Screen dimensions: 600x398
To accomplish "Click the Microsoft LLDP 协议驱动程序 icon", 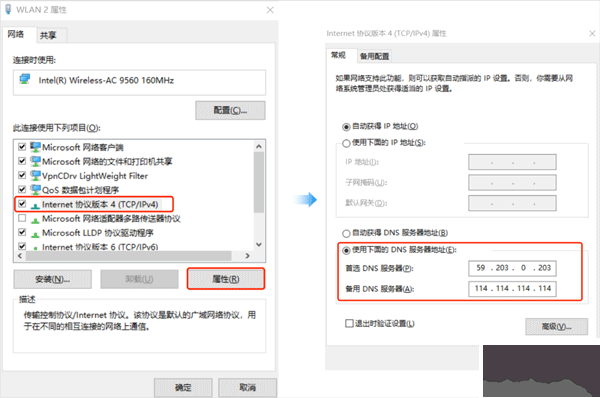I will pyautogui.click(x=35, y=234).
